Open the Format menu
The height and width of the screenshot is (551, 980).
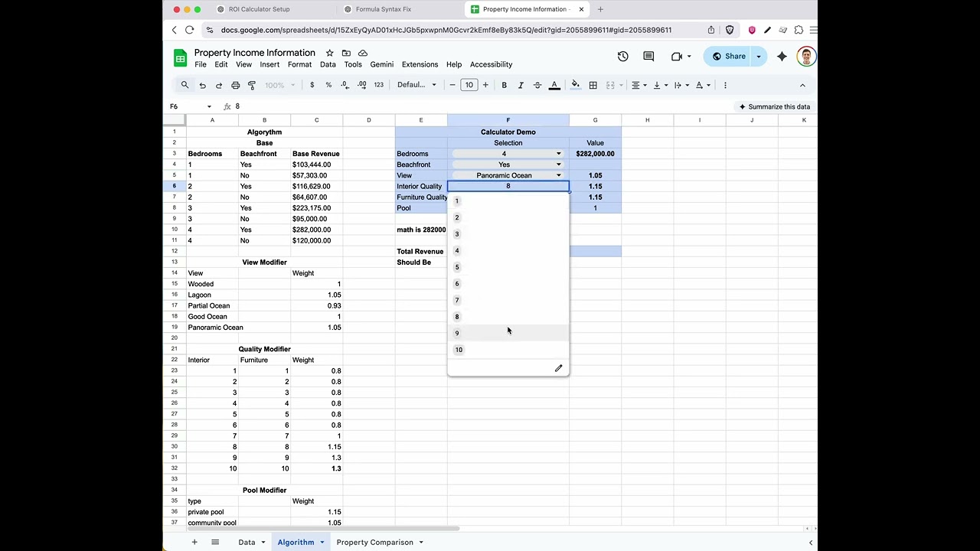(x=299, y=64)
